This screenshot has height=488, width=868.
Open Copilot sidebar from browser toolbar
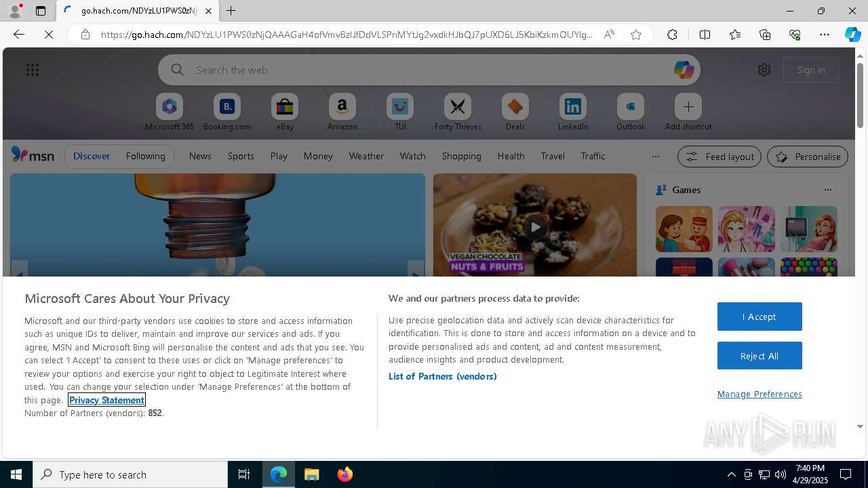click(x=852, y=35)
